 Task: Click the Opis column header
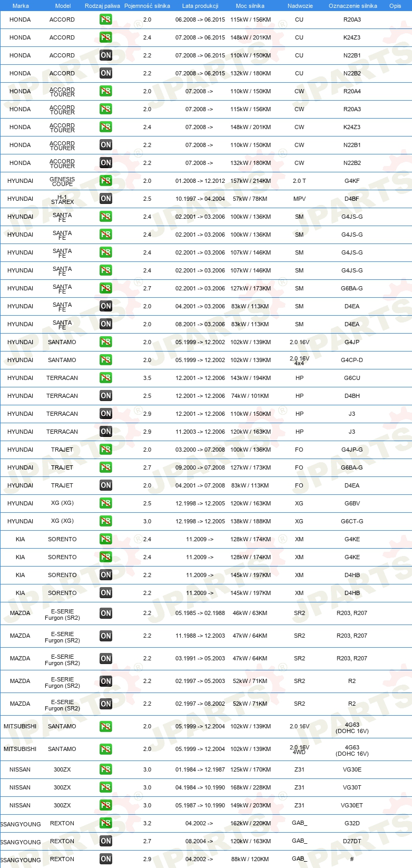pyautogui.click(x=395, y=6)
